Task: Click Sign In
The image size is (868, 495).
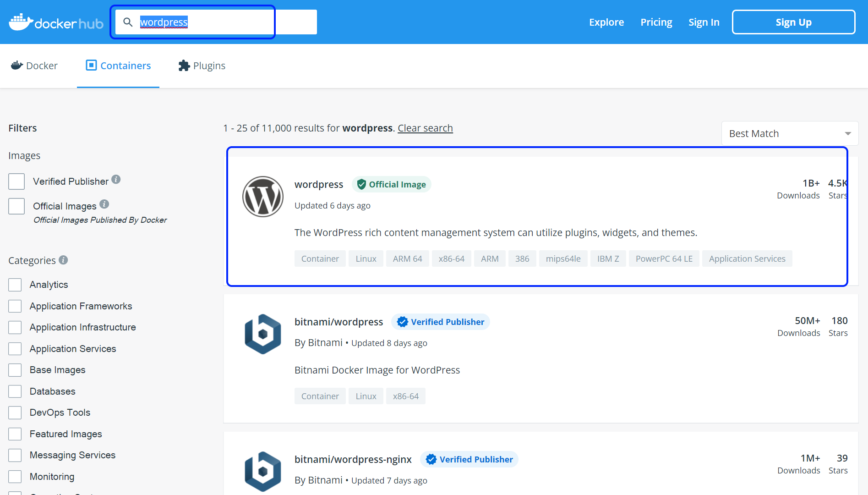Action: click(x=704, y=22)
